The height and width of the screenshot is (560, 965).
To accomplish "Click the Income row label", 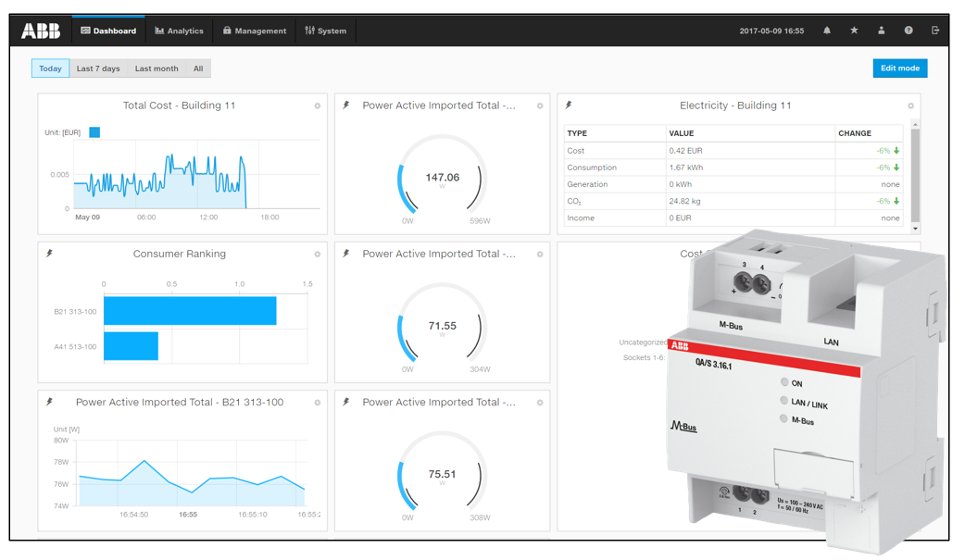I will [581, 218].
